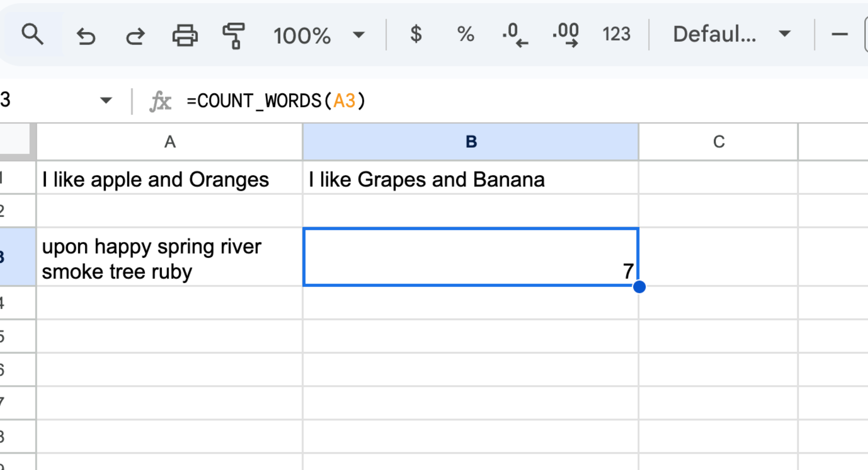Click the blue fill handle on cell B3
The height and width of the screenshot is (470, 868).
pyautogui.click(x=639, y=287)
